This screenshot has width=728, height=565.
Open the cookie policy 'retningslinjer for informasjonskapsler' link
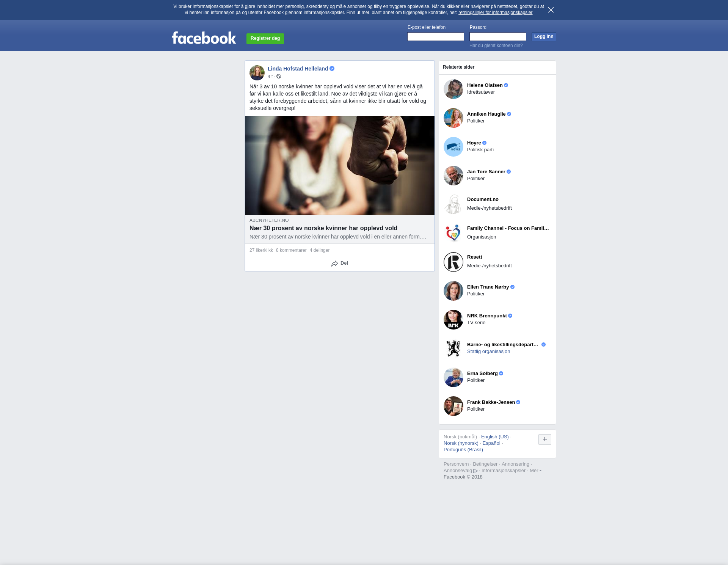click(495, 13)
